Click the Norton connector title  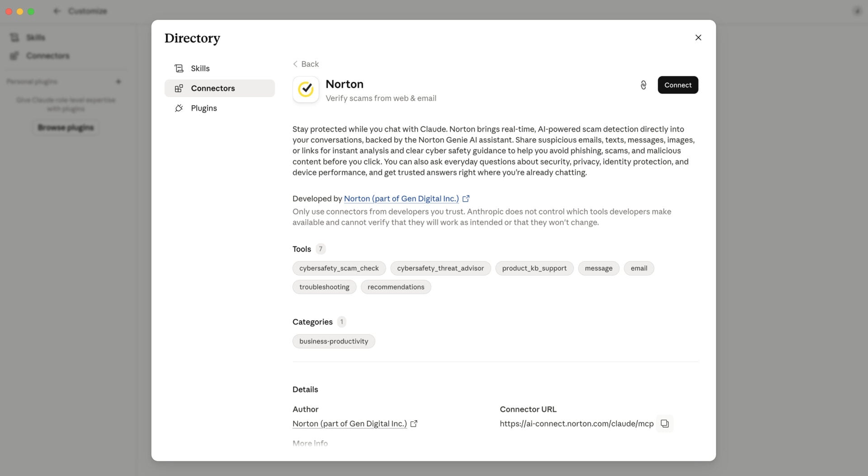pyautogui.click(x=344, y=84)
